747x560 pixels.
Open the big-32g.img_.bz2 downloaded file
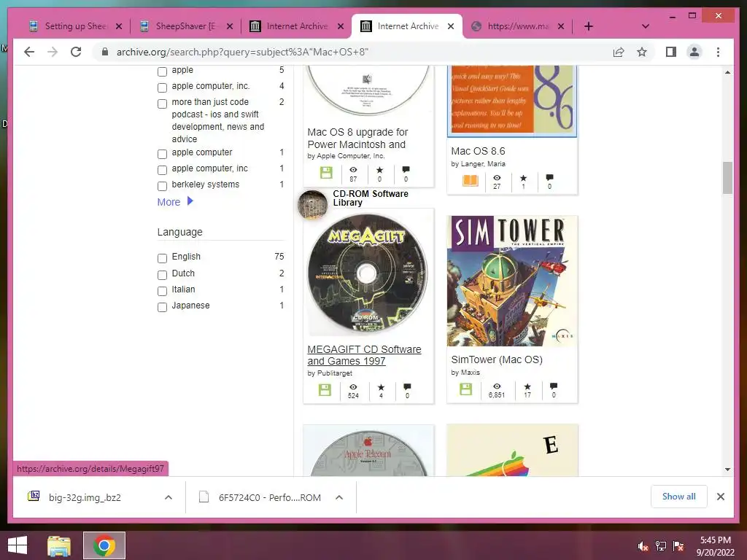(85, 497)
